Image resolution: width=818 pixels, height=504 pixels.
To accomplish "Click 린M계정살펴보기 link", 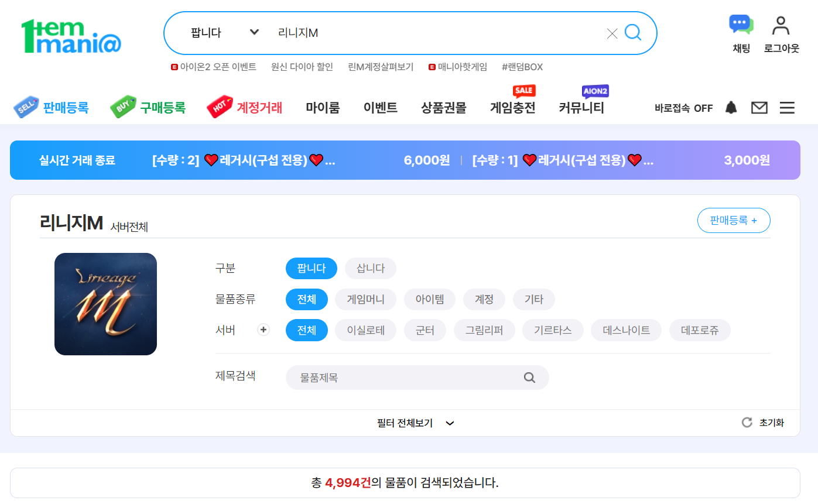I will 381,67.
